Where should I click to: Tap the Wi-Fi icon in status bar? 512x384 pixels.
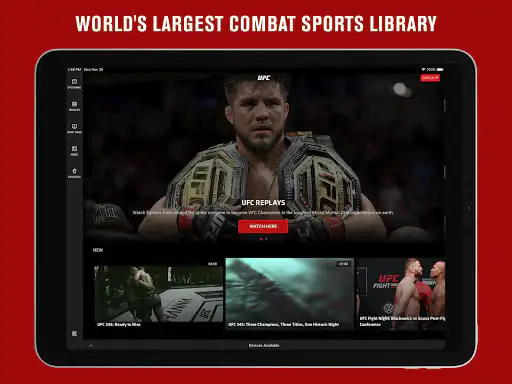[423, 69]
